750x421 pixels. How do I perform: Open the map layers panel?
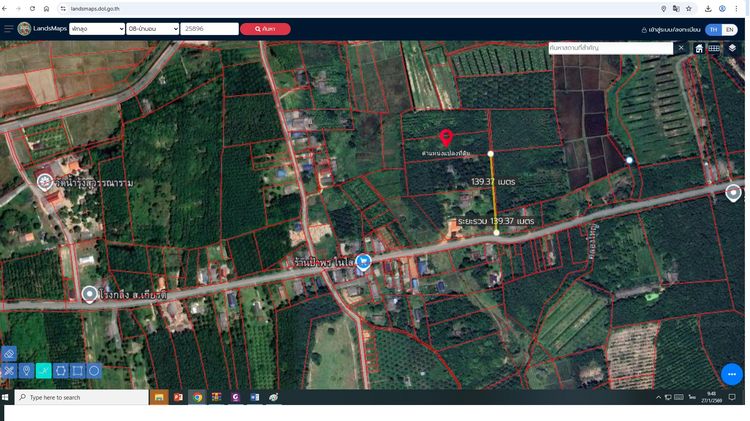click(x=732, y=48)
